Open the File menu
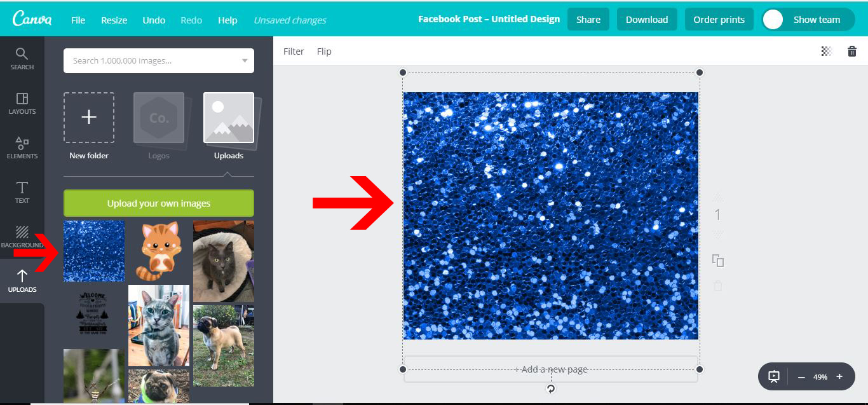 [x=78, y=20]
